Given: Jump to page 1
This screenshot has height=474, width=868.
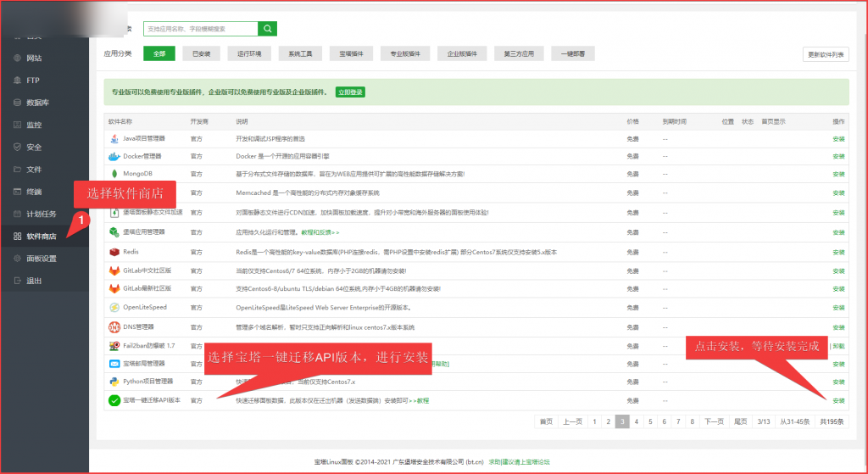Looking at the screenshot, I should pyautogui.click(x=594, y=421).
